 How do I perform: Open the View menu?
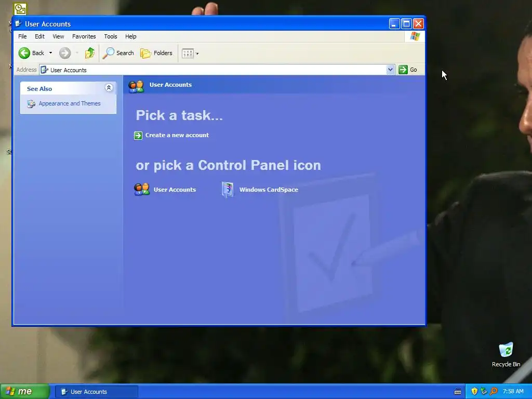point(58,36)
